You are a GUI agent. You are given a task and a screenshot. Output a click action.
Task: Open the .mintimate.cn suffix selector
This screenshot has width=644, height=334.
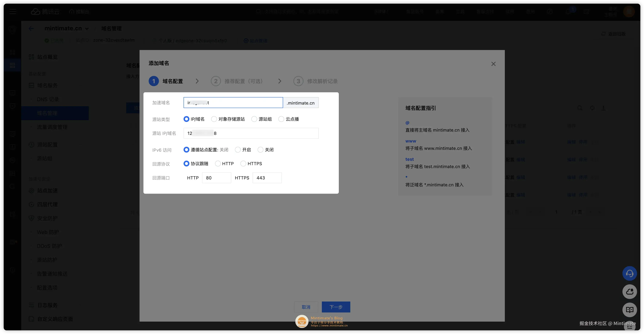(301, 103)
